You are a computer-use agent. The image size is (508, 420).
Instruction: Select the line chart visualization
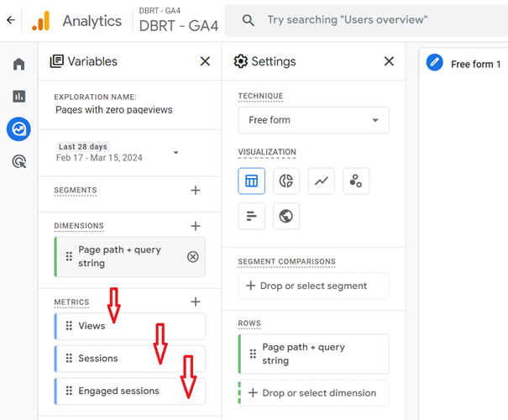(321, 181)
